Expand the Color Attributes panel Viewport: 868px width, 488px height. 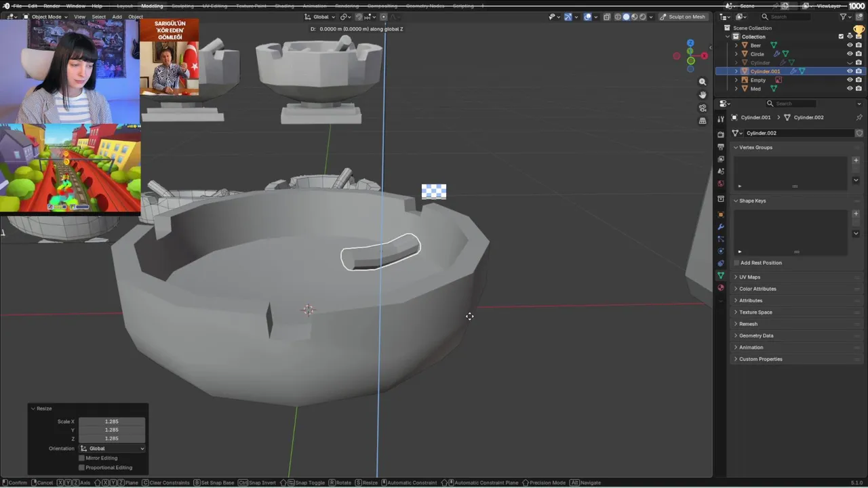[x=757, y=289]
